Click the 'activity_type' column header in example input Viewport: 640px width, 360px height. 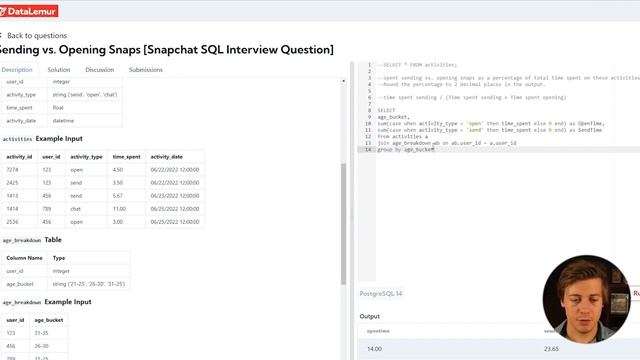coord(86,157)
